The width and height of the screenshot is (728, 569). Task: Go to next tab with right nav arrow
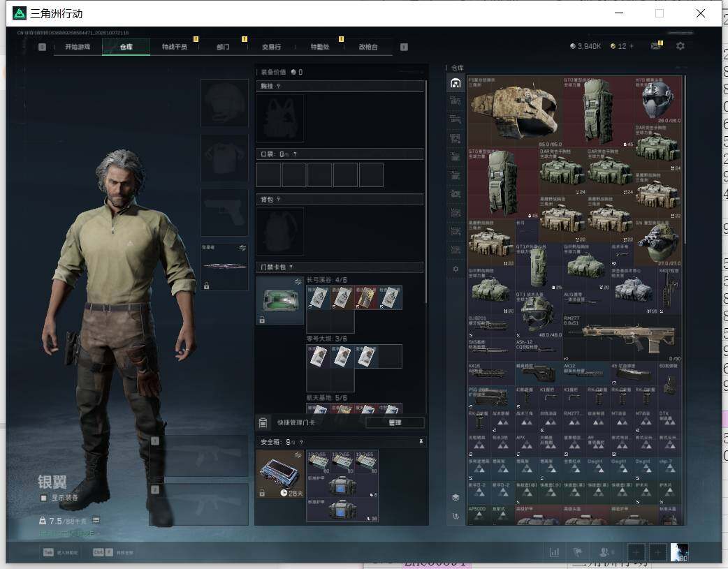(x=404, y=47)
